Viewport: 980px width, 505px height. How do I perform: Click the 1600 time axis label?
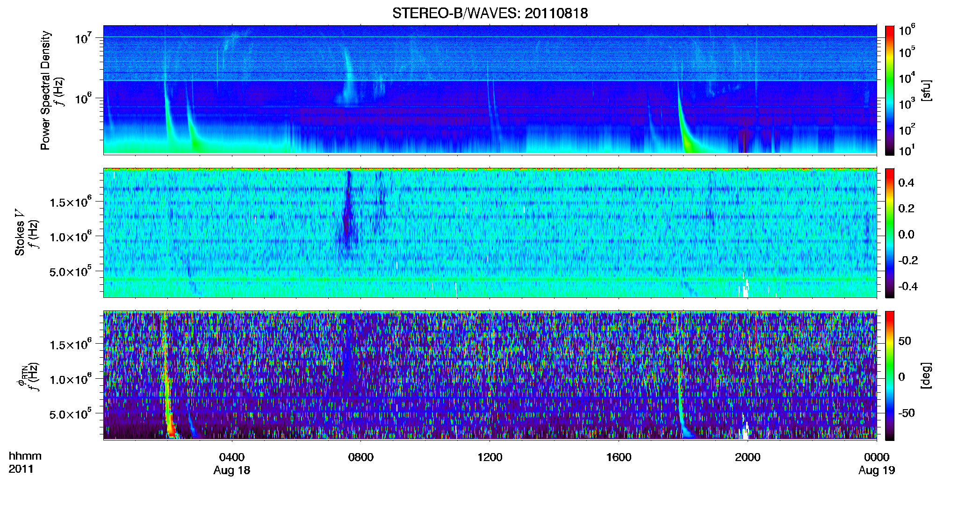click(x=619, y=457)
